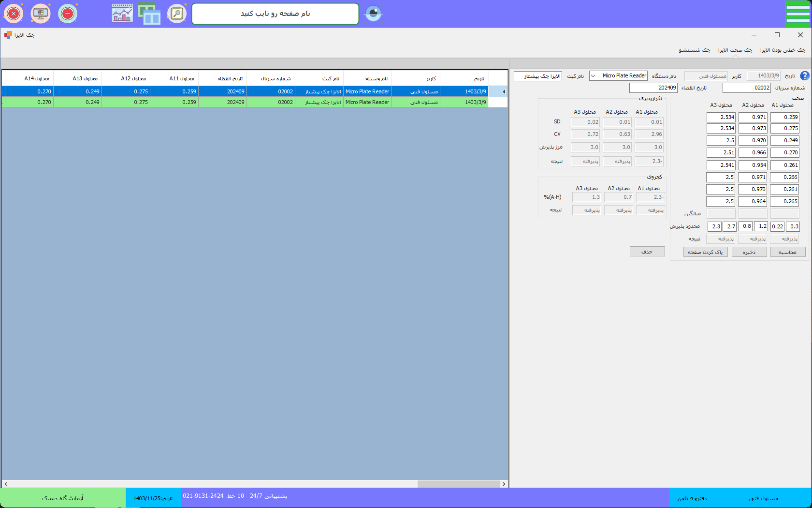Screen dimensions: 812x508
Task: Click the row selector arrow of first grid row
Action: tap(503, 91)
